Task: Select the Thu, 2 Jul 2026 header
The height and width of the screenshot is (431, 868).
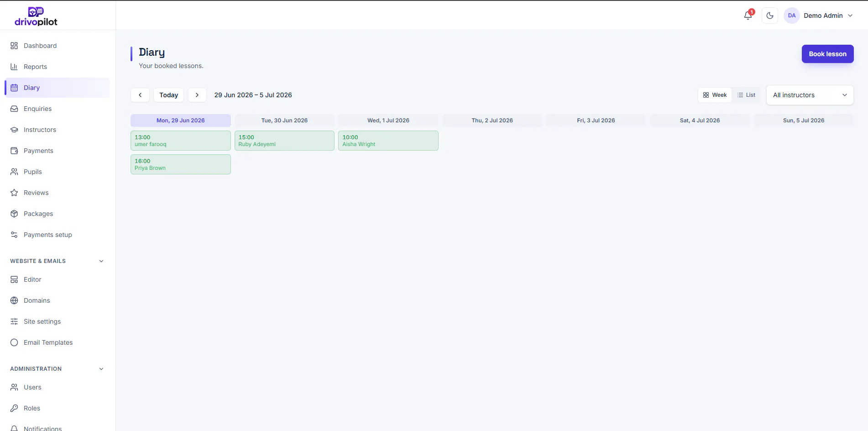Action: [492, 121]
